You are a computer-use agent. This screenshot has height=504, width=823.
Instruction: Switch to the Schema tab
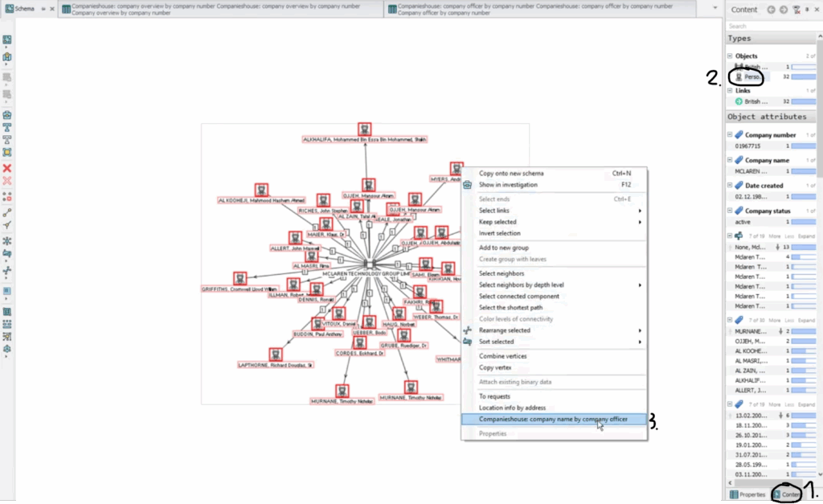(24, 9)
